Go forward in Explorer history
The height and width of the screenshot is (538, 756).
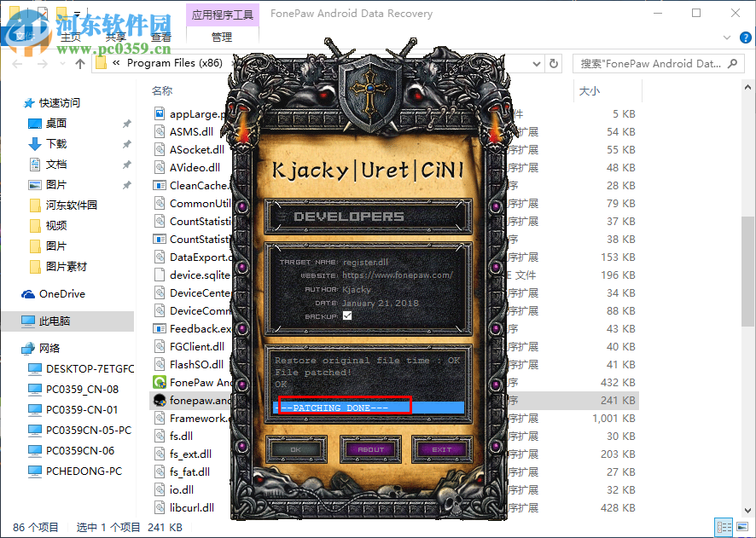pyautogui.click(x=43, y=64)
